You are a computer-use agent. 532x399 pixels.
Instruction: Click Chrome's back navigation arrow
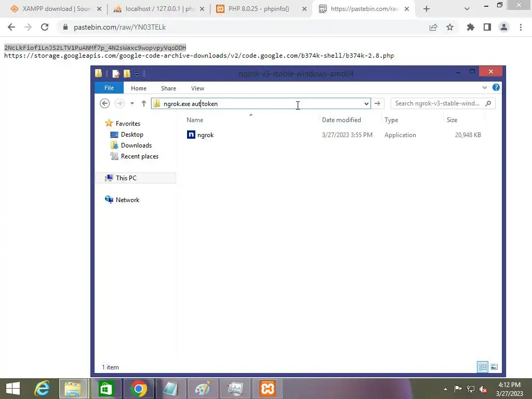(11, 27)
